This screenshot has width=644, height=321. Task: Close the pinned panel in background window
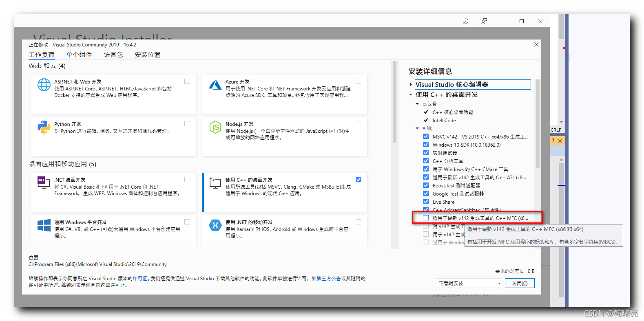pyautogui.click(x=560, y=141)
